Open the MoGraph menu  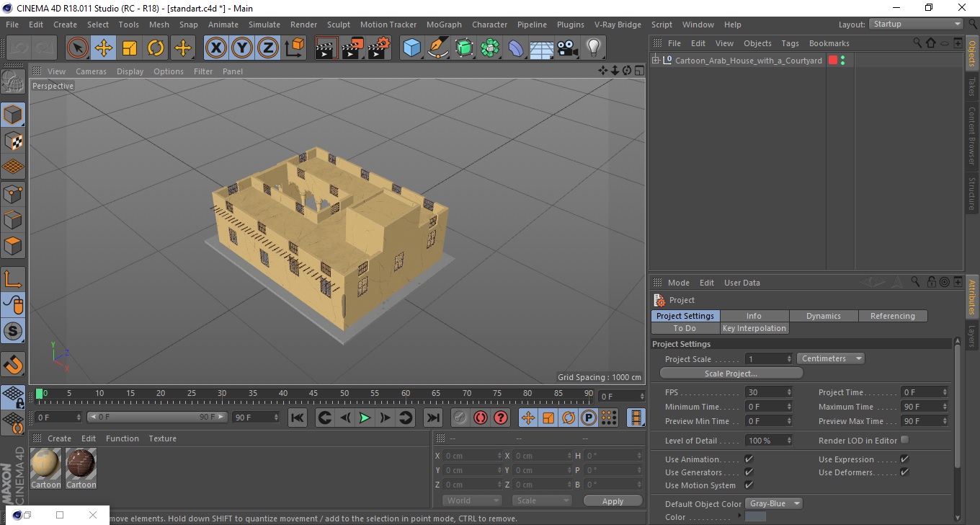tap(444, 25)
